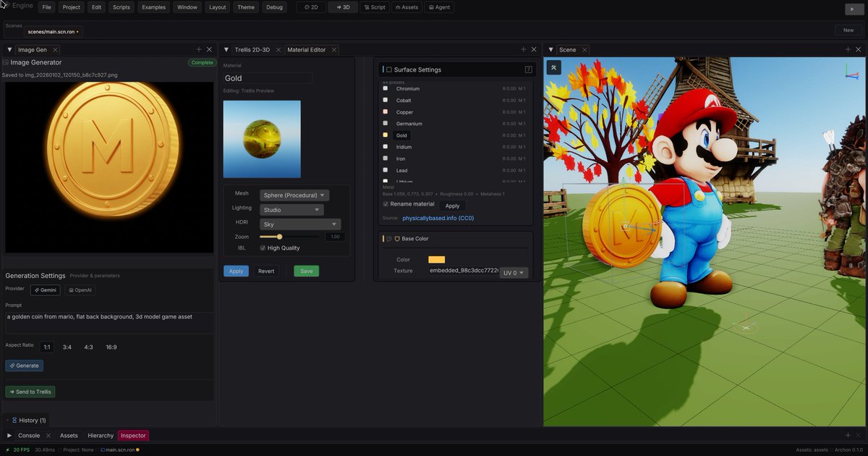The image size is (868, 456).
Task: Click the material preview sphere thumbnail
Action: click(x=262, y=139)
